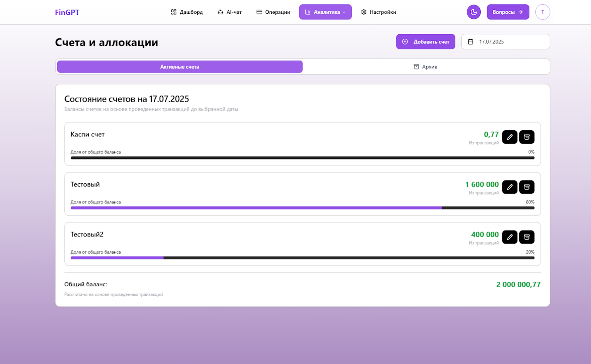Viewport: 591px width, 364px height.
Task: Open the date picker 17.07.2025
Action: pyautogui.click(x=505, y=42)
